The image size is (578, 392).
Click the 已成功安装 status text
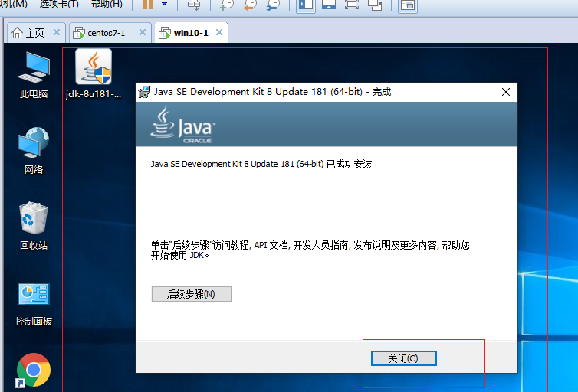[349, 164]
